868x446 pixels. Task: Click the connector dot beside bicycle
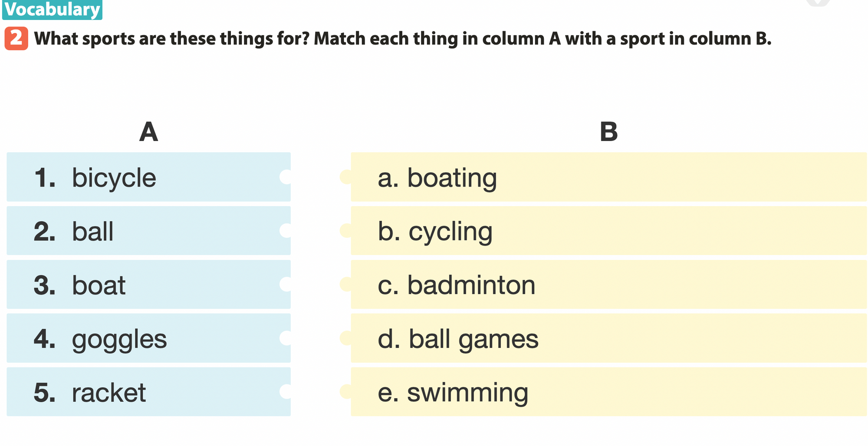286,177
